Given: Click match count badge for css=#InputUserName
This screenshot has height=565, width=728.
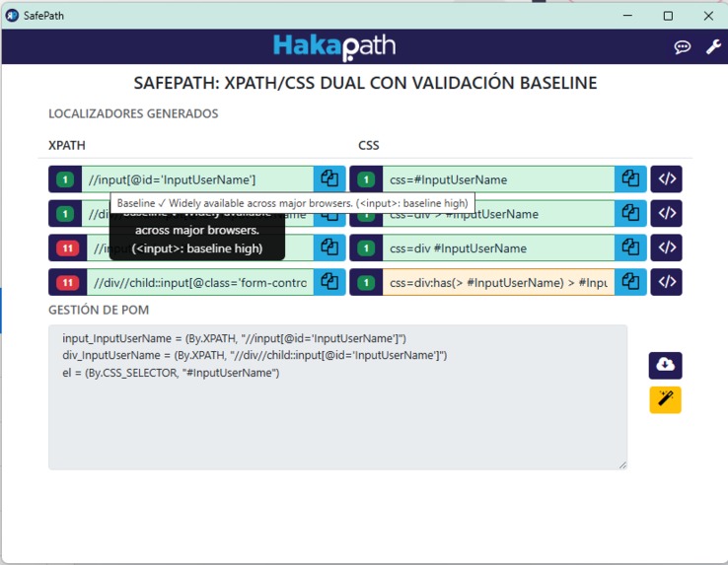Looking at the screenshot, I should click(x=366, y=179).
